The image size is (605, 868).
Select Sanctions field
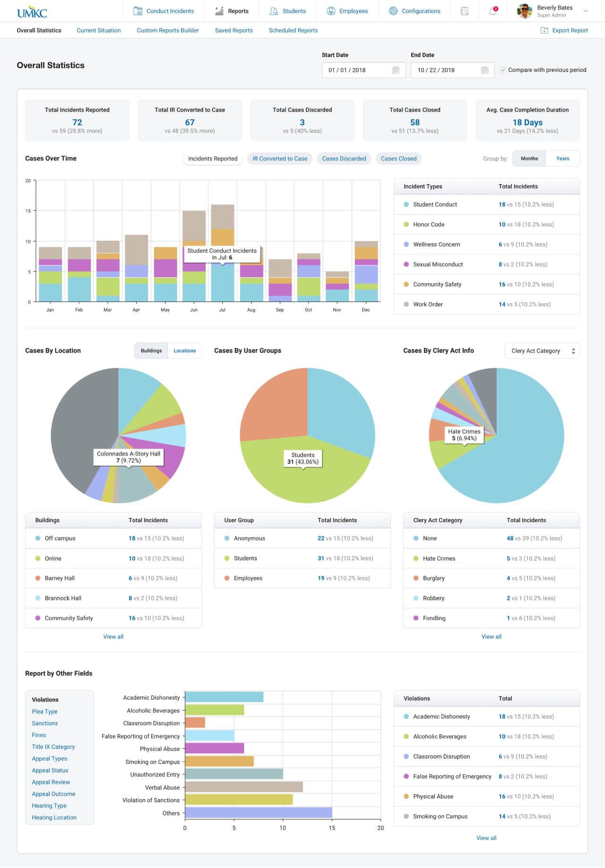coord(45,723)
